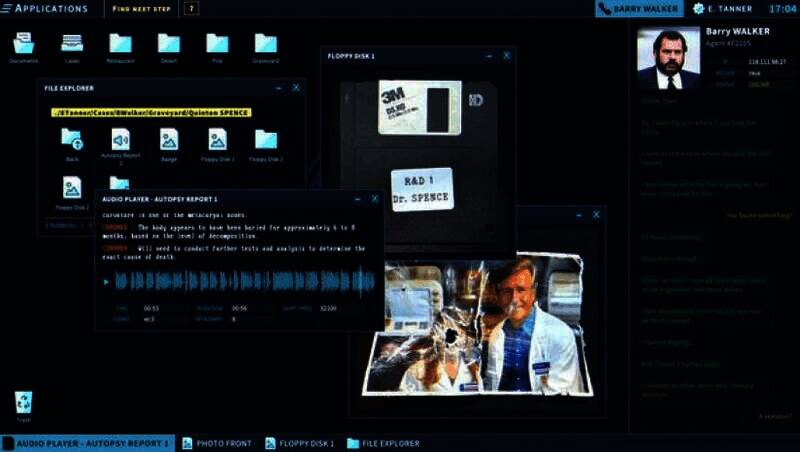Select Floppy Disk 1 in the taskbar

(299, 443)
